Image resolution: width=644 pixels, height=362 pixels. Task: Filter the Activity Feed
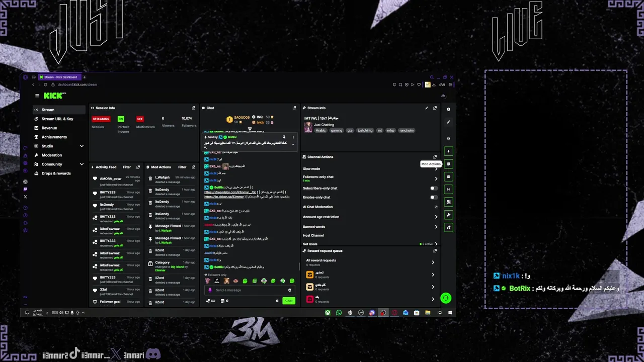tap(127, 167)
